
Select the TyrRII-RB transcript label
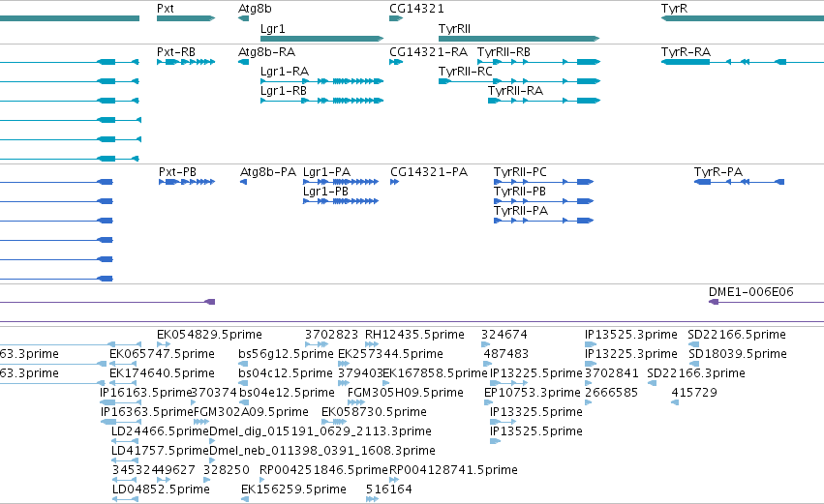(504, 52)
